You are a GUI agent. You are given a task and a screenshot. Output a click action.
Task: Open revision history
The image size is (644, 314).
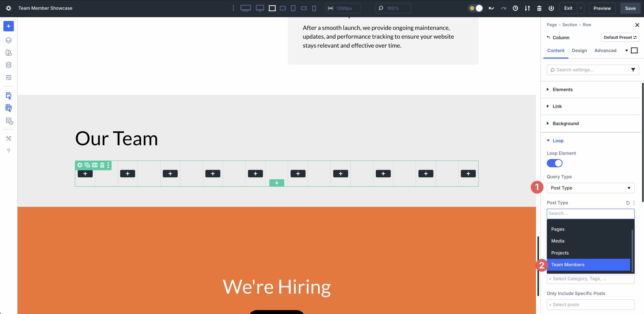coord(515,8)
